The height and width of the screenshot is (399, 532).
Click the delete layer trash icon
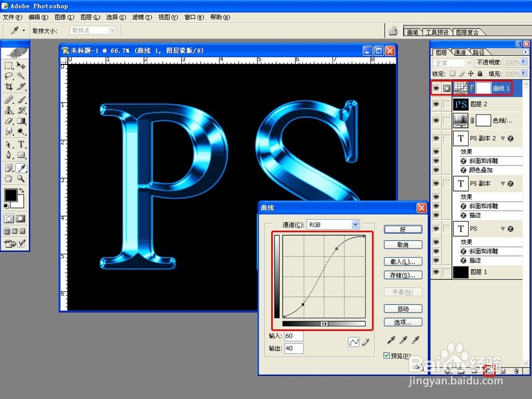tap(516, 371)
